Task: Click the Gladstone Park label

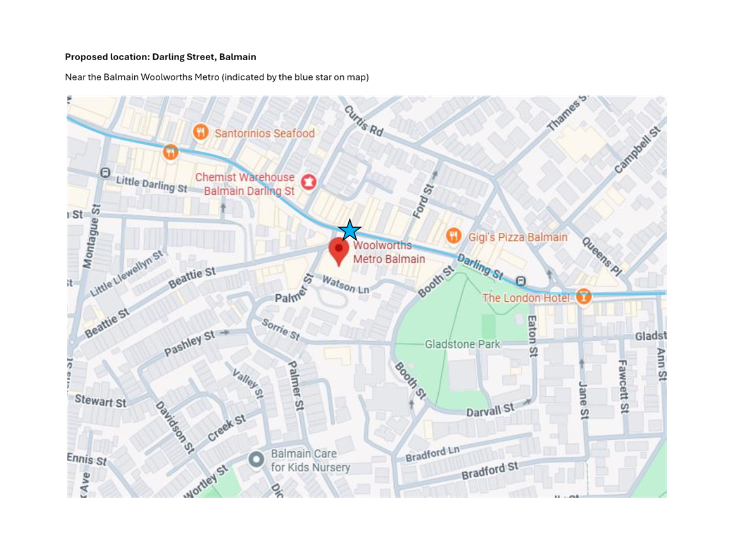Action: (x=462, y=344)
